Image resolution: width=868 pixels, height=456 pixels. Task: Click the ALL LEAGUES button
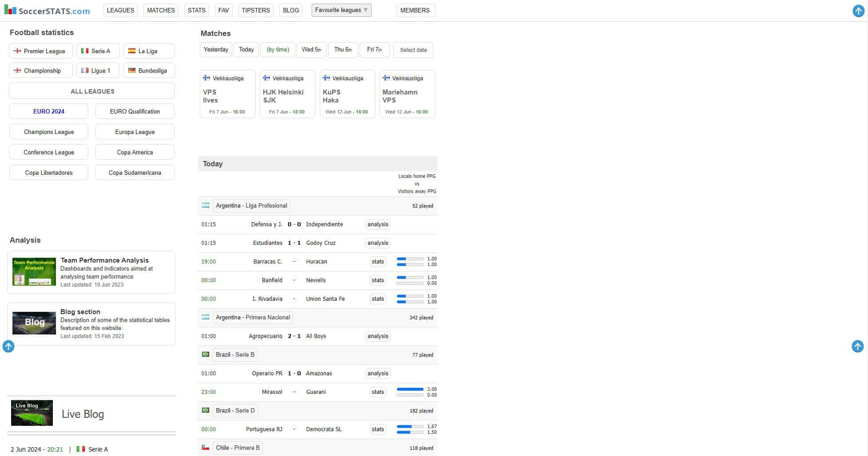point(91,91)
